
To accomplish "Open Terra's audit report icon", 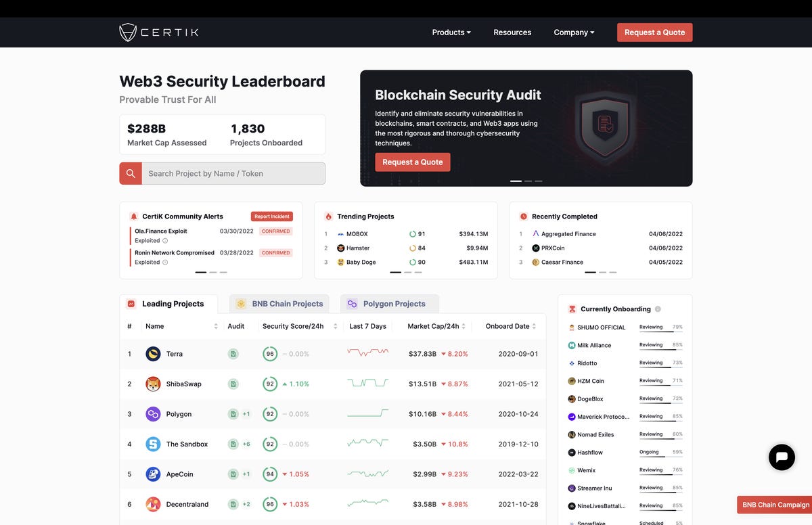I will pyautogui.click(x=233, y=354).
